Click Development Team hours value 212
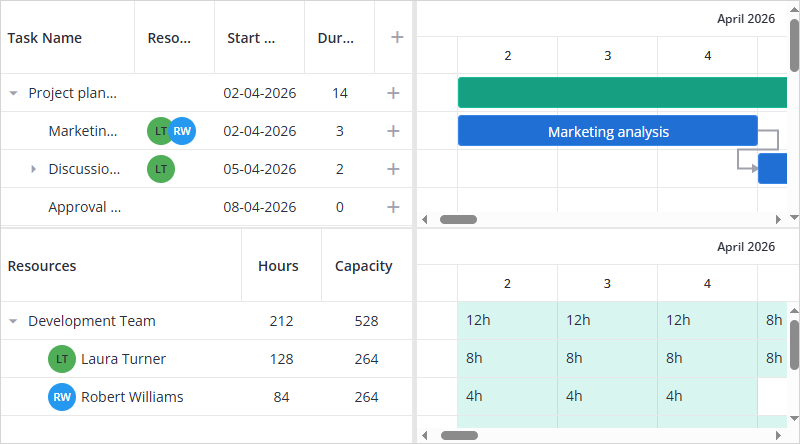Viewport: 800px width, 444px height. (x=281, y=321)
